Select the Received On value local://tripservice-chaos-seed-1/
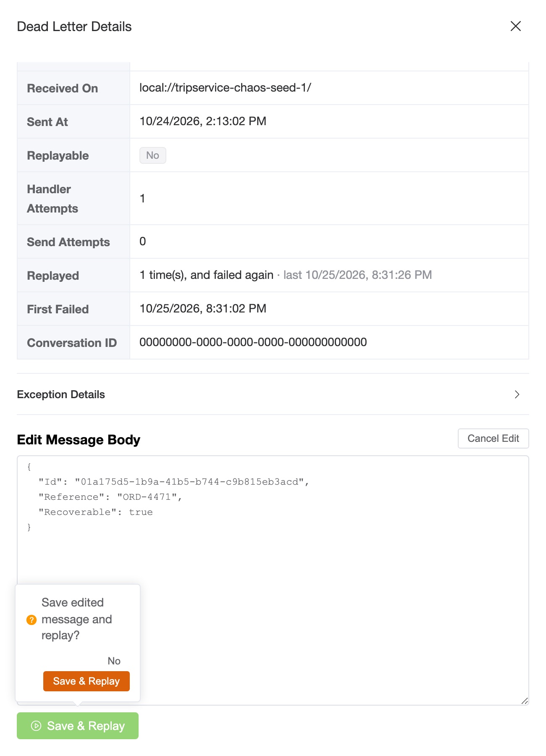 [225, 88]
